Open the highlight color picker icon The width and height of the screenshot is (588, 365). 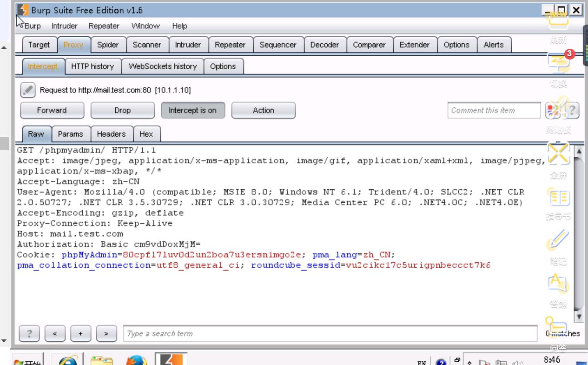[553, 111]
